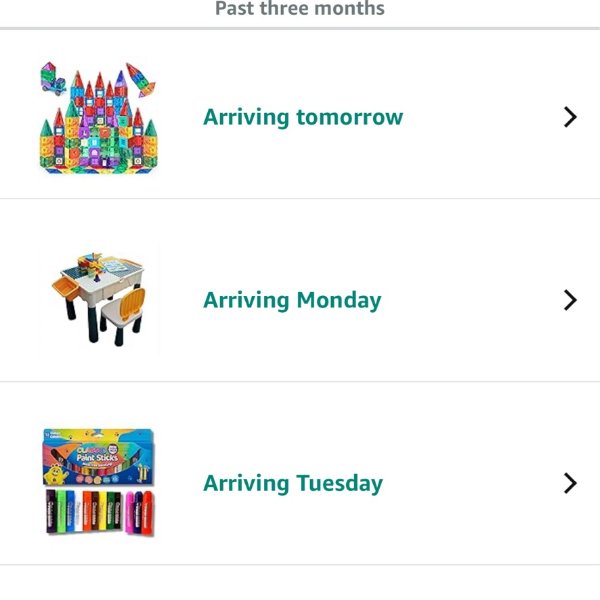The image size is (600, 600).
Task: Expand the Arriving Monday order chevron
Action: [570, 300]
